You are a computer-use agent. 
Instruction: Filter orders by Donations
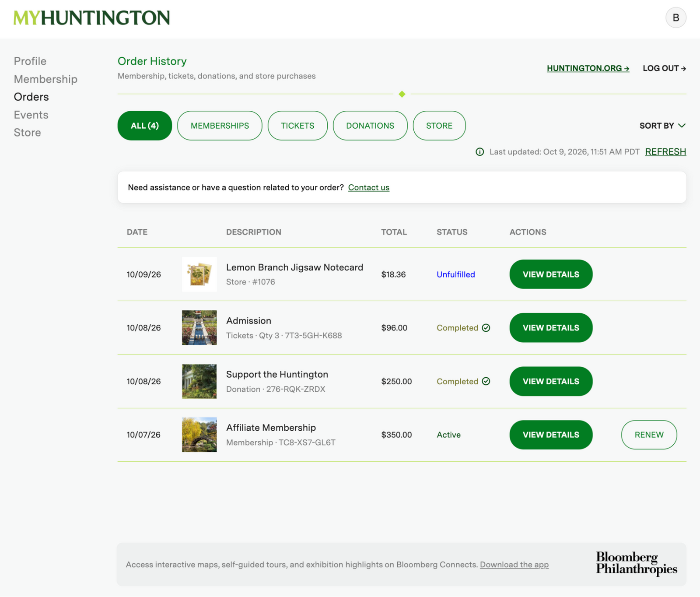[370, 126]
